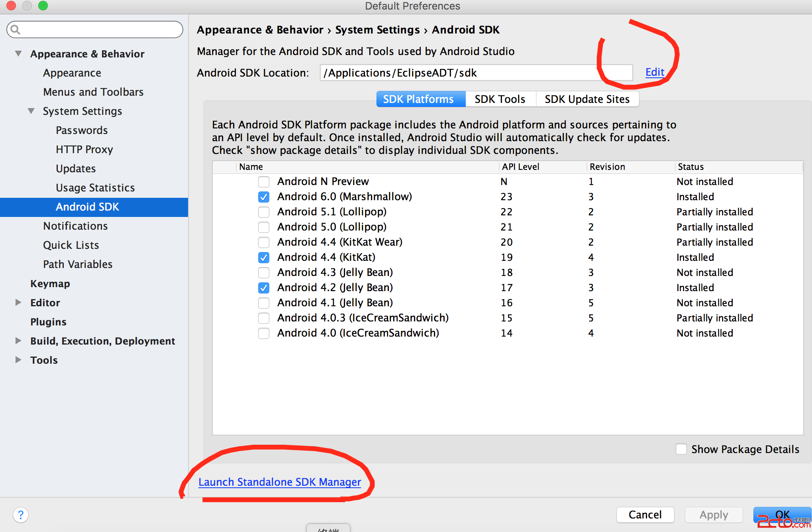Uncheck Android 6.0 (Marshmallow) checkbox
812x532 pixels.
click(263, 197)
